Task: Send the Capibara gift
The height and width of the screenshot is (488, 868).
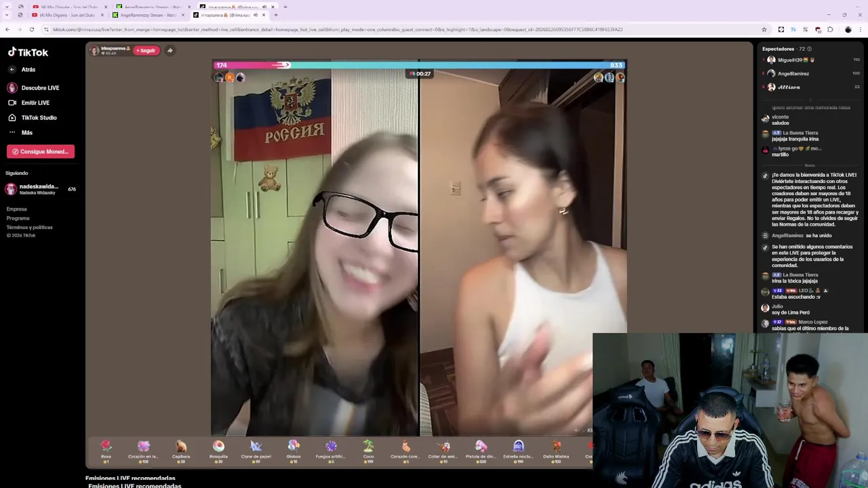Action: click(181, 450)
